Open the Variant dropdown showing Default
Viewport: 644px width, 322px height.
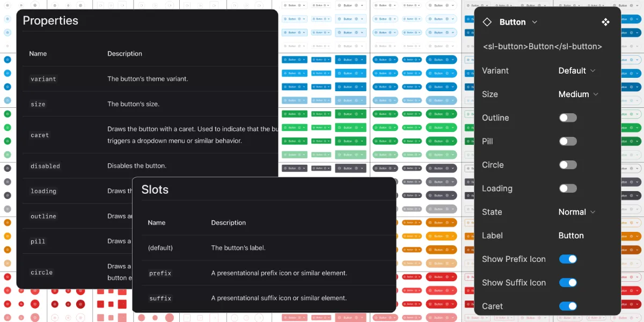tap(577, 71)
